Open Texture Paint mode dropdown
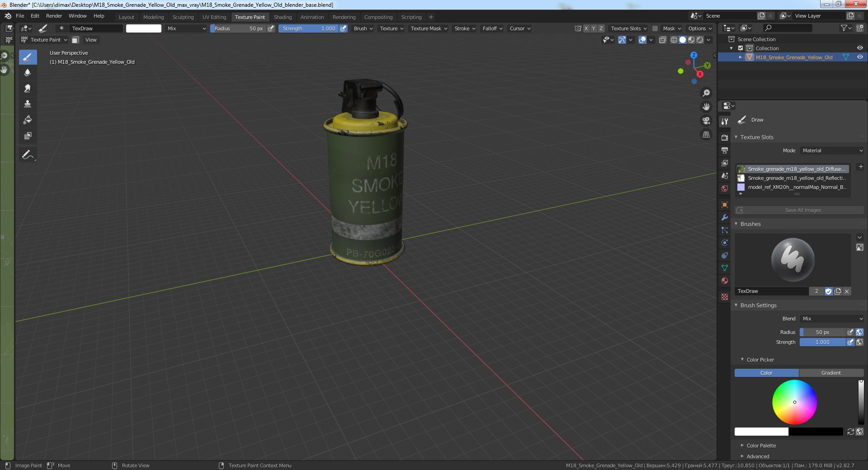868x470 pixels. tap(44, 40)
